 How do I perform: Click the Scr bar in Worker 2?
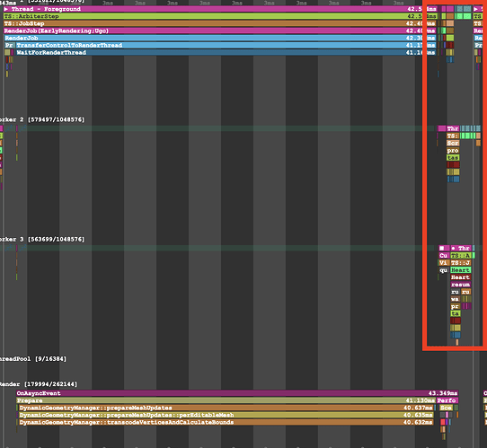[453, 143]
